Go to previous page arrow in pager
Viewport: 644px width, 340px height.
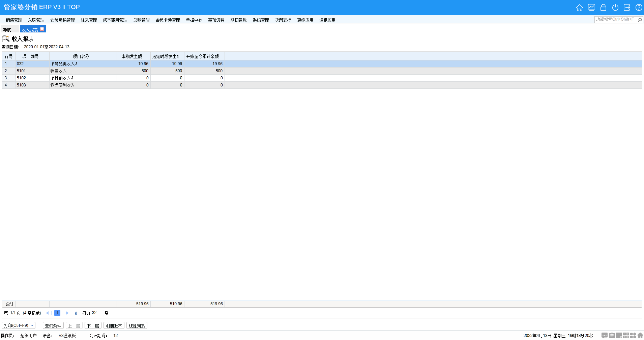[47, 313]
